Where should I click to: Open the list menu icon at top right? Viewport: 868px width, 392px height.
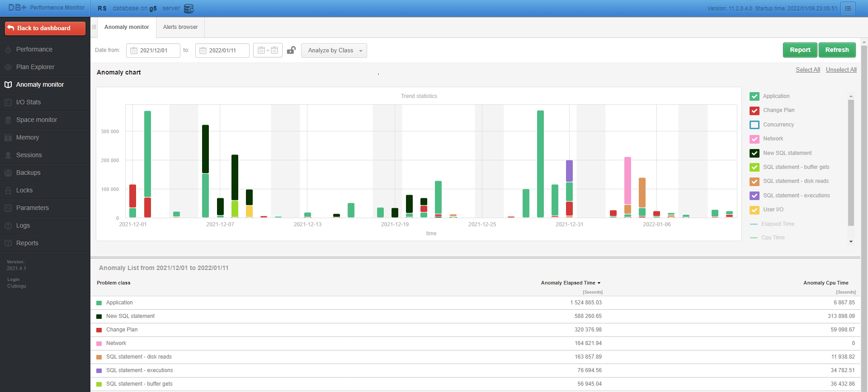[x=848, y=9]
